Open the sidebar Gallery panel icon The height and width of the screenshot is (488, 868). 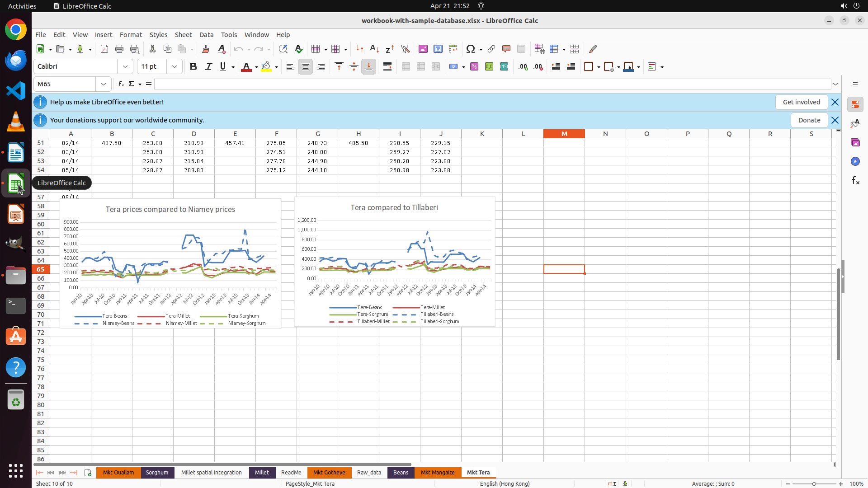coord(855,143)
